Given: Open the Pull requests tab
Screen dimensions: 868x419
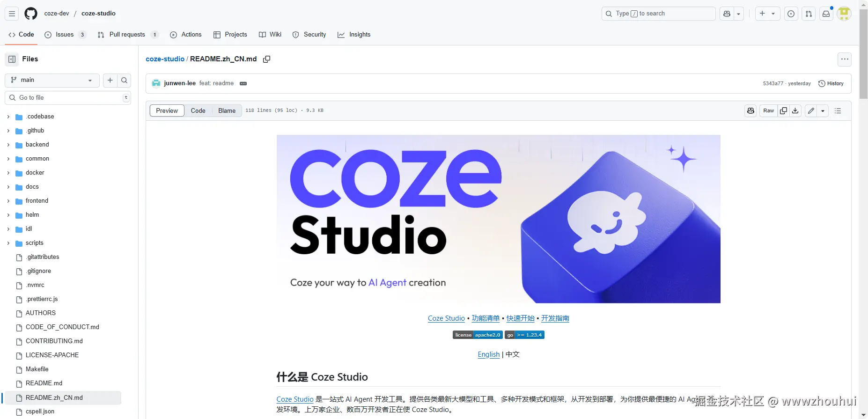Looking at the screenshot, I should [128, 35].
